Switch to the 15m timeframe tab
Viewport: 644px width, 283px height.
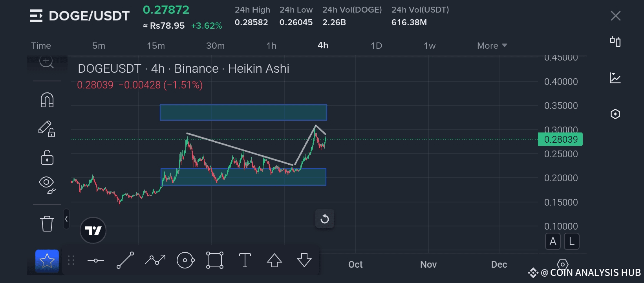click(x=156, y=46)
